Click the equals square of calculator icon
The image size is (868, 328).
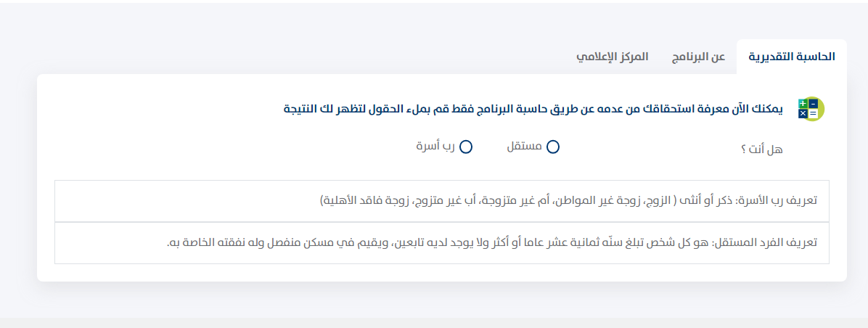[813, 113]
